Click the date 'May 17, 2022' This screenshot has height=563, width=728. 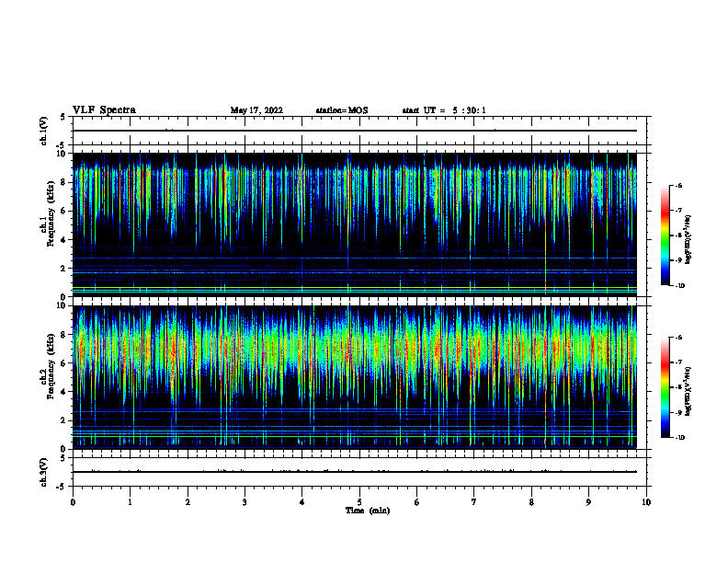pyautogui.click(x=256, y=110)
